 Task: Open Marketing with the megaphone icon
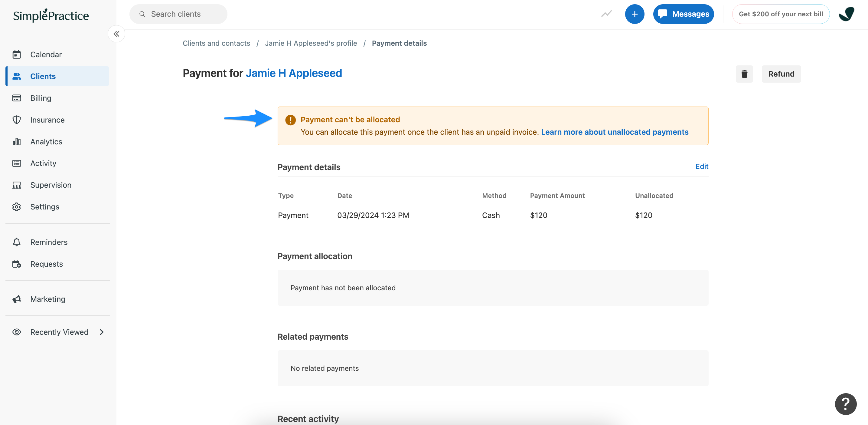pos(17,299)
